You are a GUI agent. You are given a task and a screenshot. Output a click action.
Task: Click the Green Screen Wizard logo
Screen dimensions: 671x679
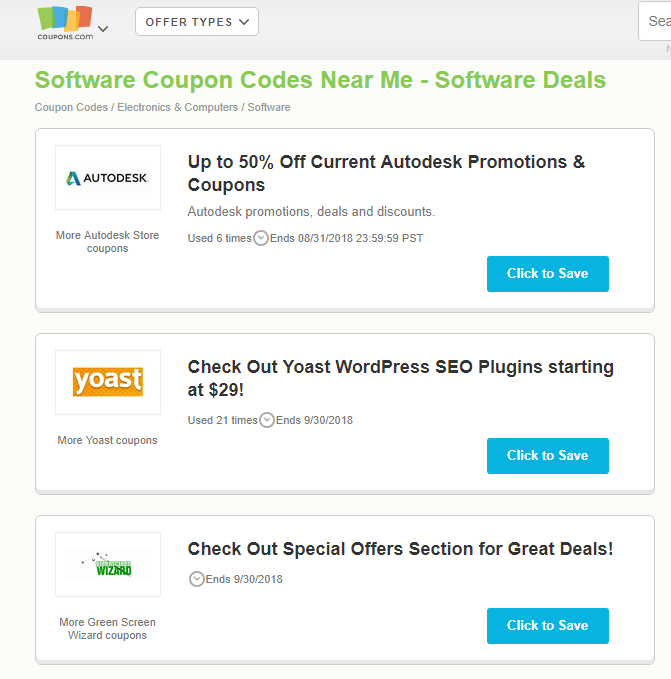[x=108, y=564]
